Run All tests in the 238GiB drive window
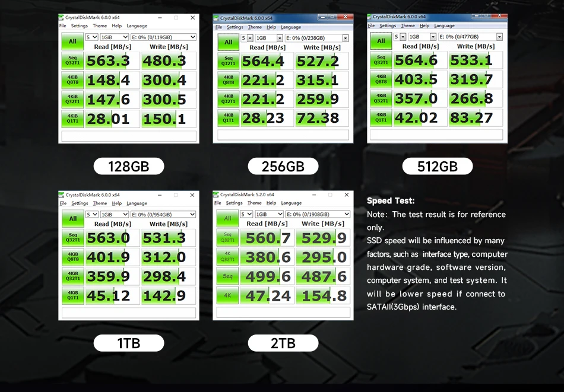Viewport: 564px width, 392px height. [x=229, y=42]
